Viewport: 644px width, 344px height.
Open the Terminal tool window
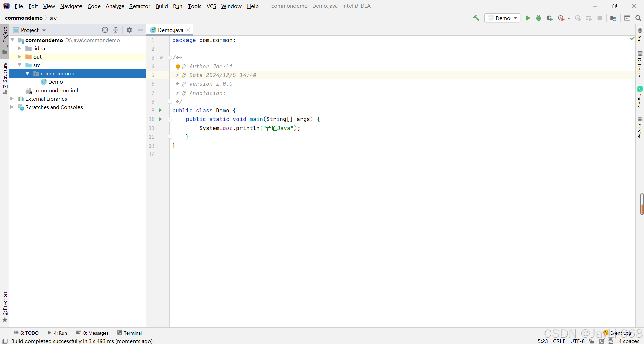(x=129, y=333)
